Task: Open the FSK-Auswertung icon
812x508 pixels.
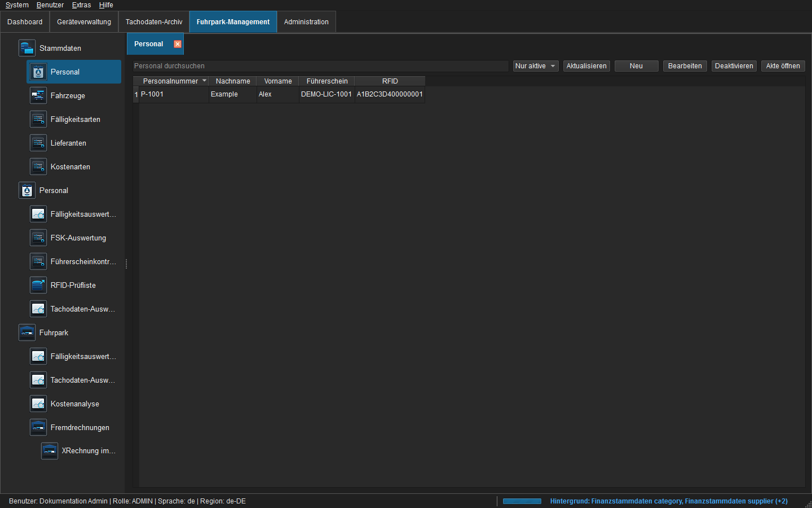Action: click(38, 238)
